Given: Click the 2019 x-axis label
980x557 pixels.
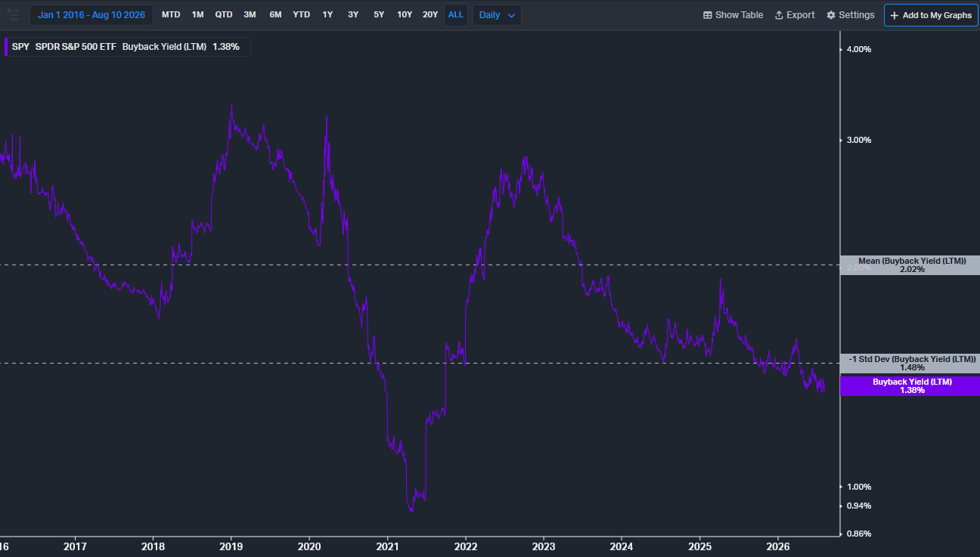Looking at the screenshot, I should point(231,546).
